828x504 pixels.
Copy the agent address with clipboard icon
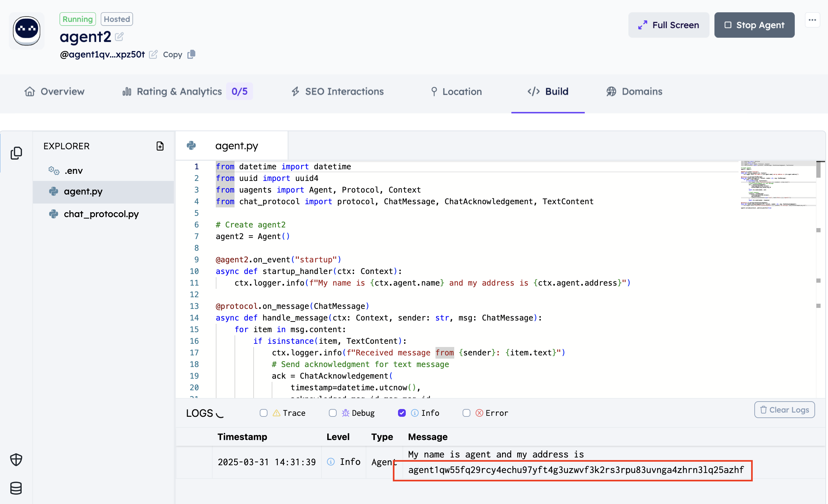tap(191, 54)
